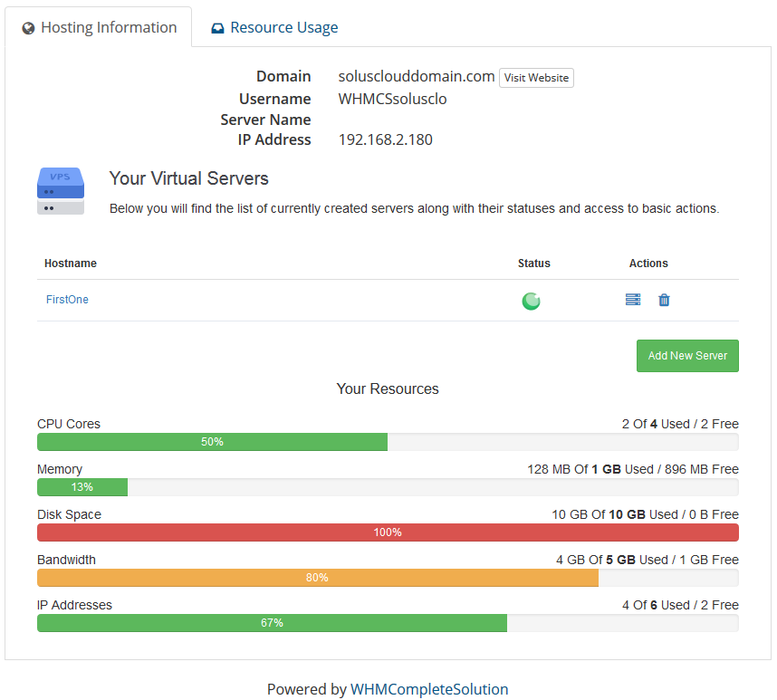Click the Status column header
Viewport: 777px width, 700px height.
(x=534, y=263)
